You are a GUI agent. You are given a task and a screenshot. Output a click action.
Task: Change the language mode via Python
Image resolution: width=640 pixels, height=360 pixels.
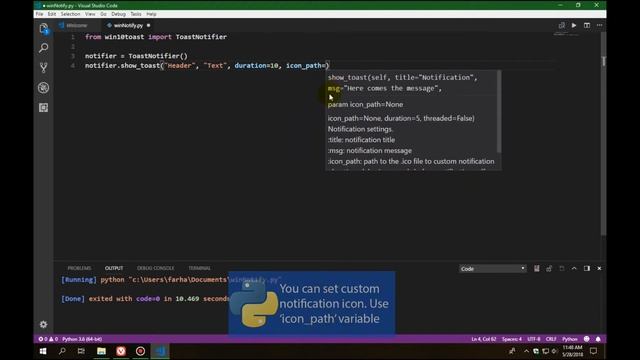(570, 339)
